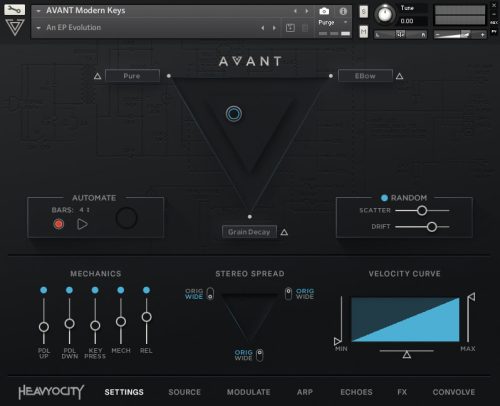Screen dimensions: 500x406
Task: Toggle the PDL DWN enable dot
Action: tap(69, 290)
